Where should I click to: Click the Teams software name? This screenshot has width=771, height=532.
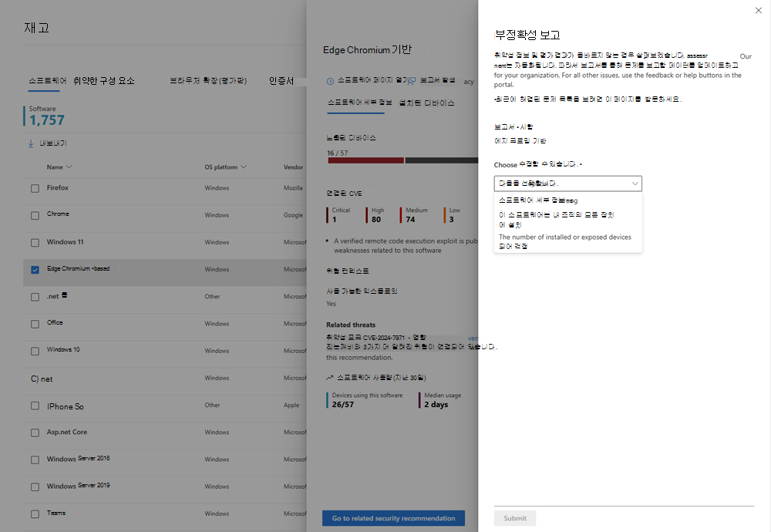56,513
